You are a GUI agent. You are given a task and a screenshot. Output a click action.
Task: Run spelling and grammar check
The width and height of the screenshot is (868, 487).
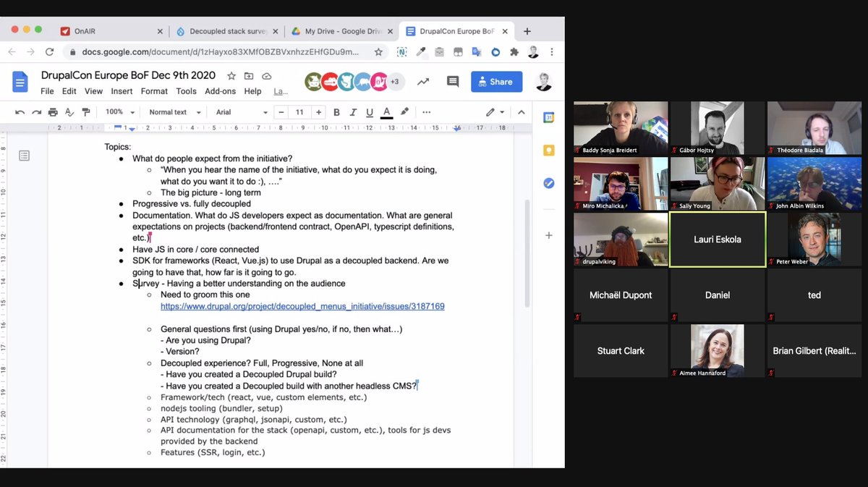[69, 112]
